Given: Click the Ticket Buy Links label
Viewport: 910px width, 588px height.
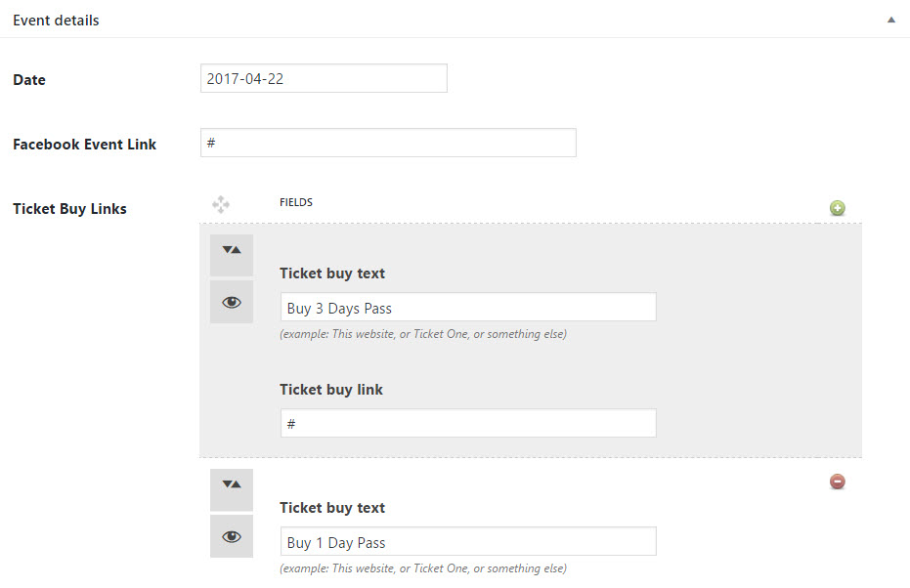Looking at the screenshot, I should click(x=69, y=208).
